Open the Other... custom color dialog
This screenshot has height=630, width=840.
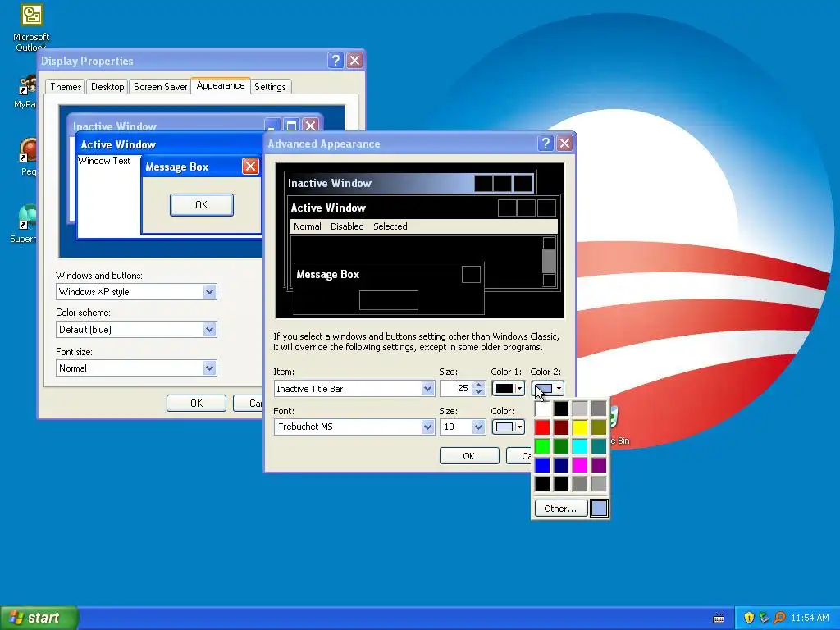(560, 509)
